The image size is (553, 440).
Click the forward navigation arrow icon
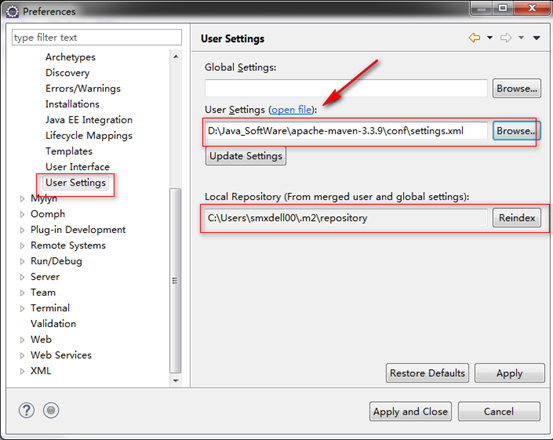coord(506,37)
